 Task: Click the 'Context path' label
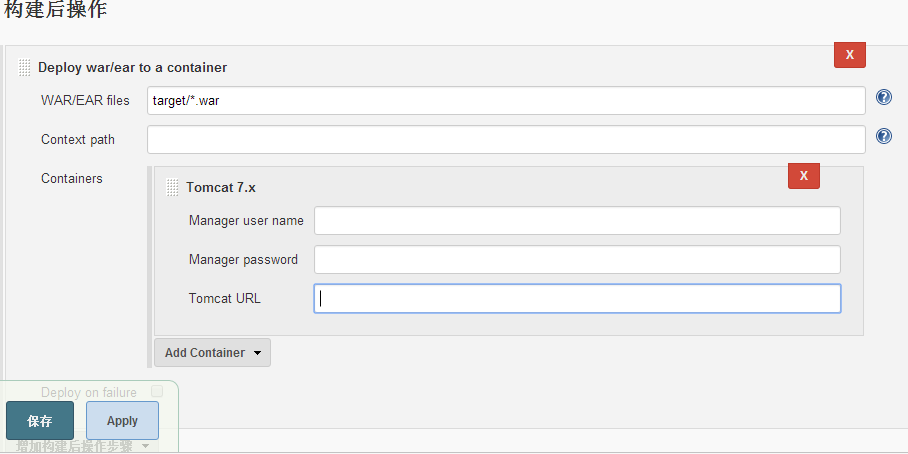coord(78,140)
